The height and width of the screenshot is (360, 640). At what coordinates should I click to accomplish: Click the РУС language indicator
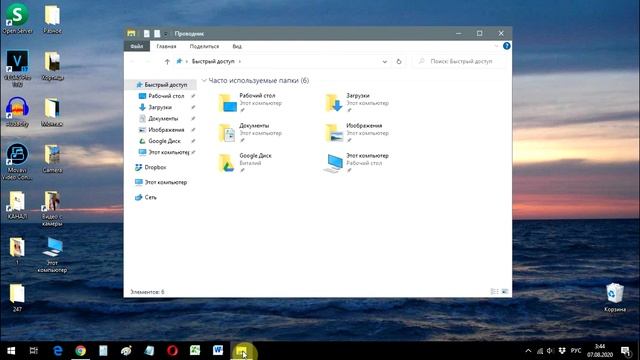coord(576,351)
